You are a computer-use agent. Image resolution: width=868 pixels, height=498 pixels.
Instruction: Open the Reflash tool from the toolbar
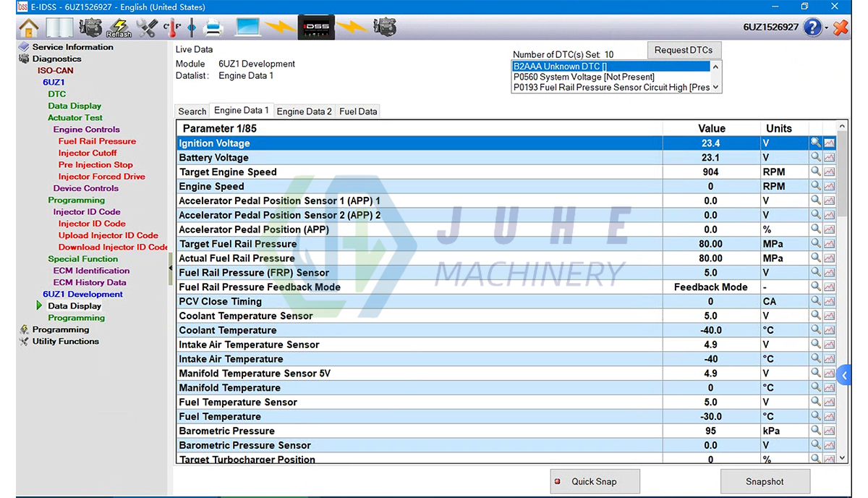click(x=118, y=27)
